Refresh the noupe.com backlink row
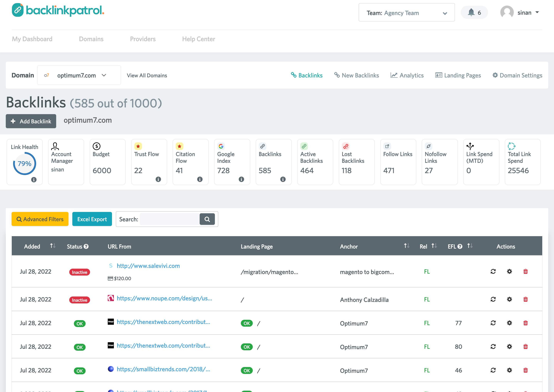Image resolution: width=554 pixels, height=392 pixels. 493,299
